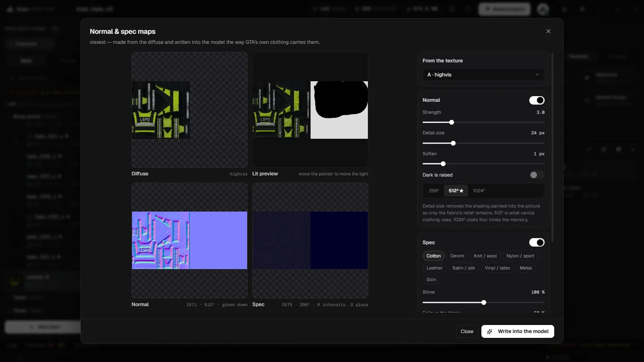Click the settings panel vertical scrollbar
The height and width of the screenshot is (362, 644).
(553, 147)
